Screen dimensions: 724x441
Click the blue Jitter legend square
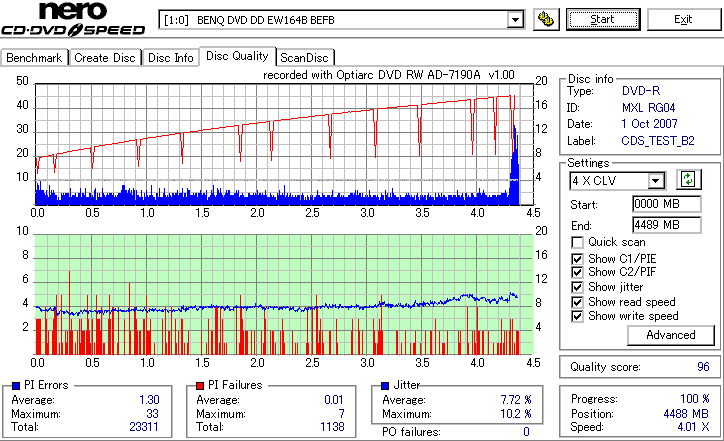[x=385, y=385]
